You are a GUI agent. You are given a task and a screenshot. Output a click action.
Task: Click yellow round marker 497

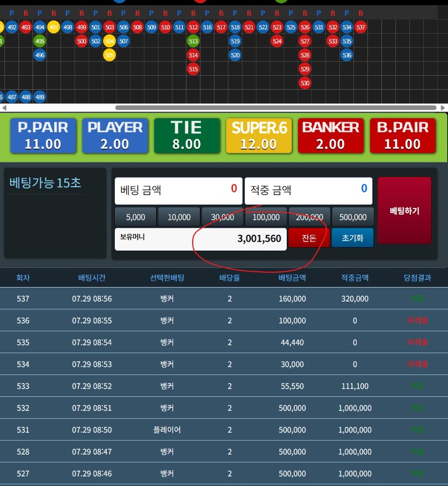(54, 27)
